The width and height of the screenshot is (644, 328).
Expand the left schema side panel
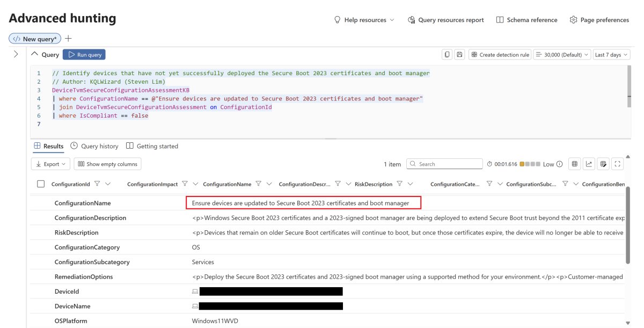tap(16, 54)
